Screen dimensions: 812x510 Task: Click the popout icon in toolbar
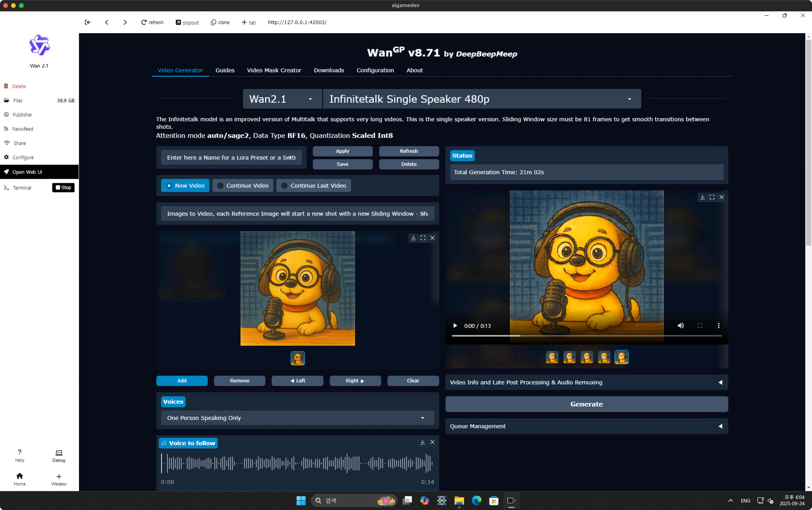click(187, 22)
